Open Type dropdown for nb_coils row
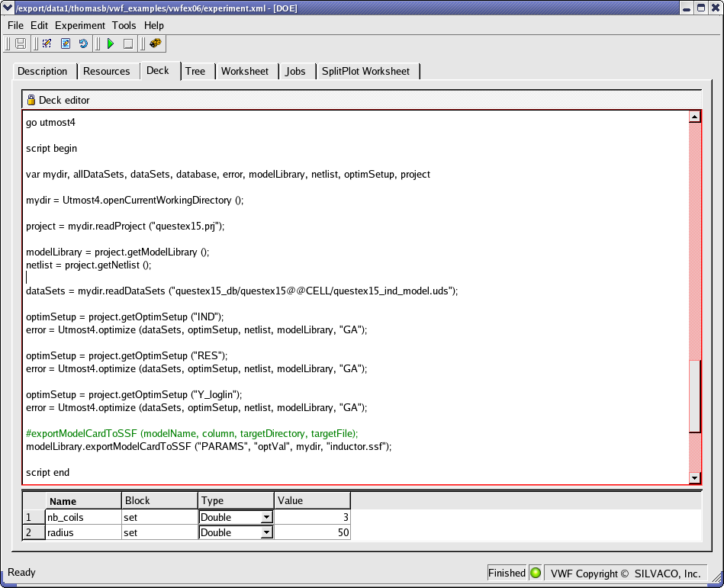 [x=266, y=517]
